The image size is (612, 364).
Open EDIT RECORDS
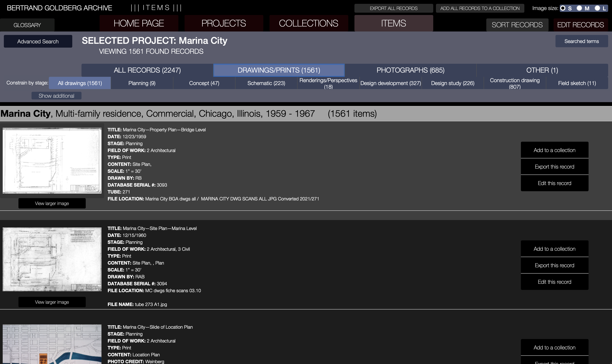[580, 25]
